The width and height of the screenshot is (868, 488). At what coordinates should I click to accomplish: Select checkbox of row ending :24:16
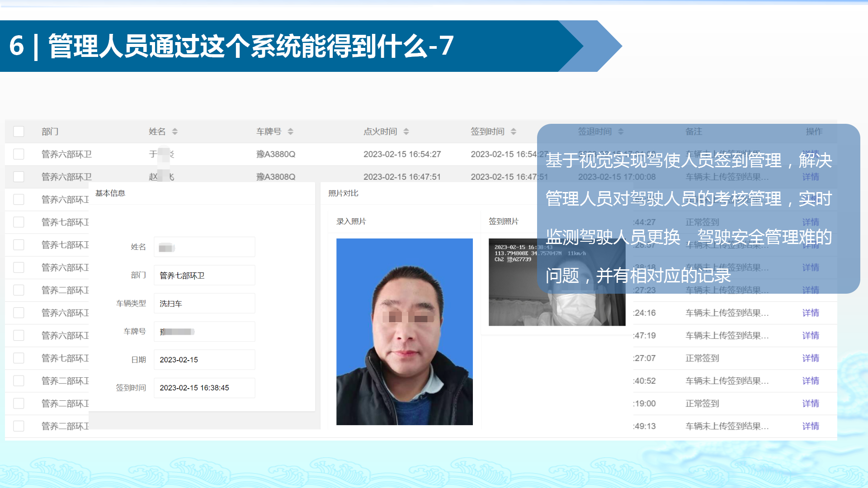tap(19, 313)
